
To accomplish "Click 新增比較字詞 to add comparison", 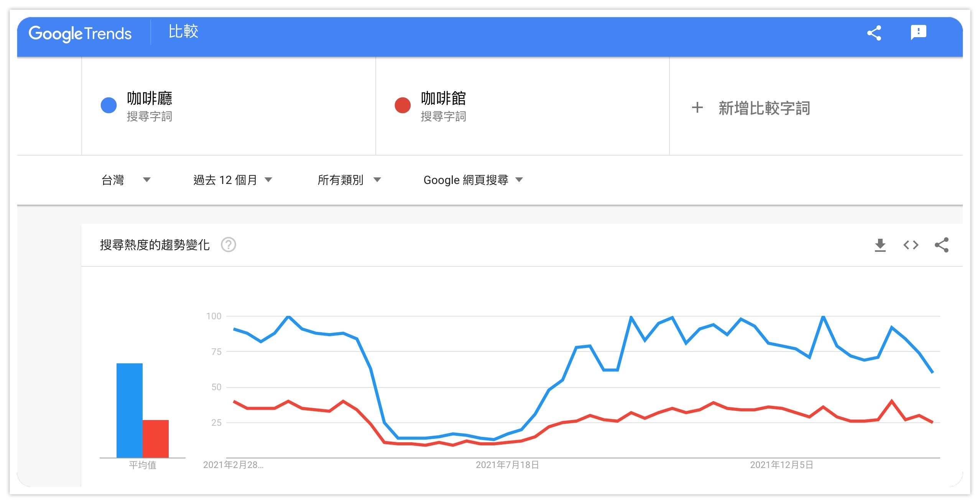I will [x=764, y=108].
